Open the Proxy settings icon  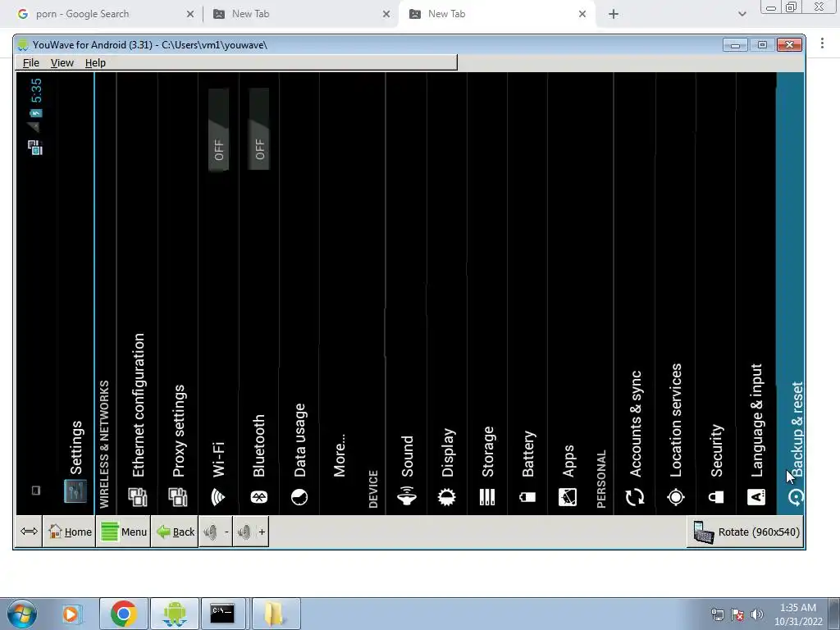pyautogui.click(x=178, y=497)
